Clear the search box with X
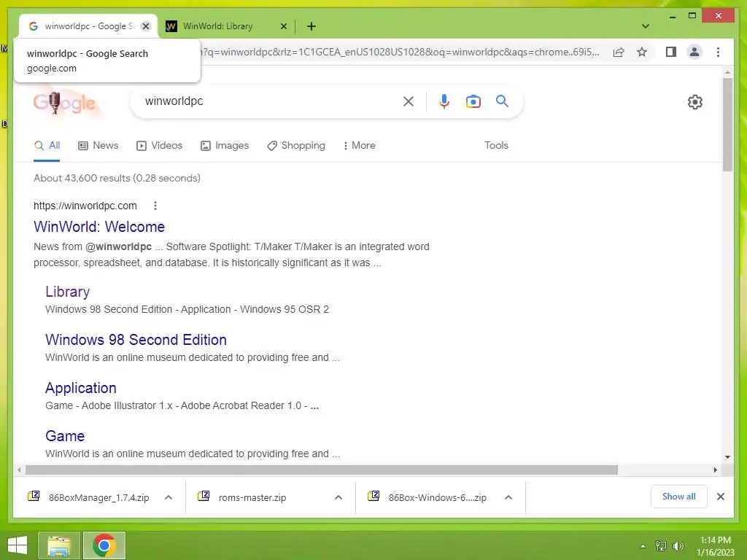Viewport: 747px width, 560px height. [409, 101]
